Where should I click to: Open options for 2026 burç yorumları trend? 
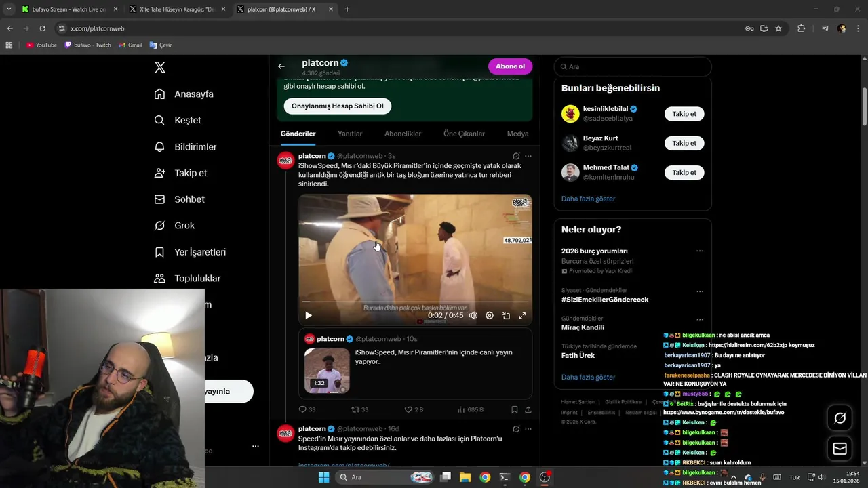[700, 251]
